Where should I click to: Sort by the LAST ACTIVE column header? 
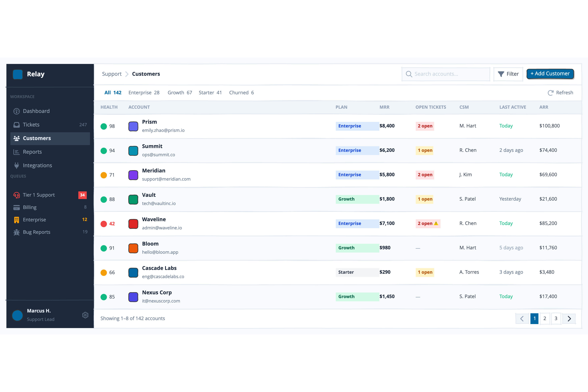click(x=512, y=107)
